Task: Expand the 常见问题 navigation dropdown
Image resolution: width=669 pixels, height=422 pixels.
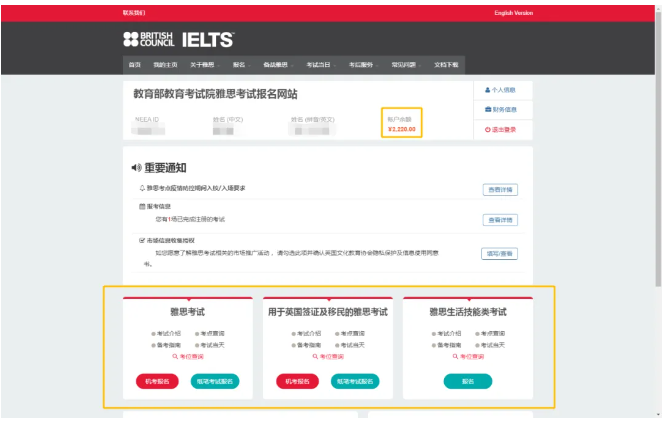Action: click(x=406, y=65)
